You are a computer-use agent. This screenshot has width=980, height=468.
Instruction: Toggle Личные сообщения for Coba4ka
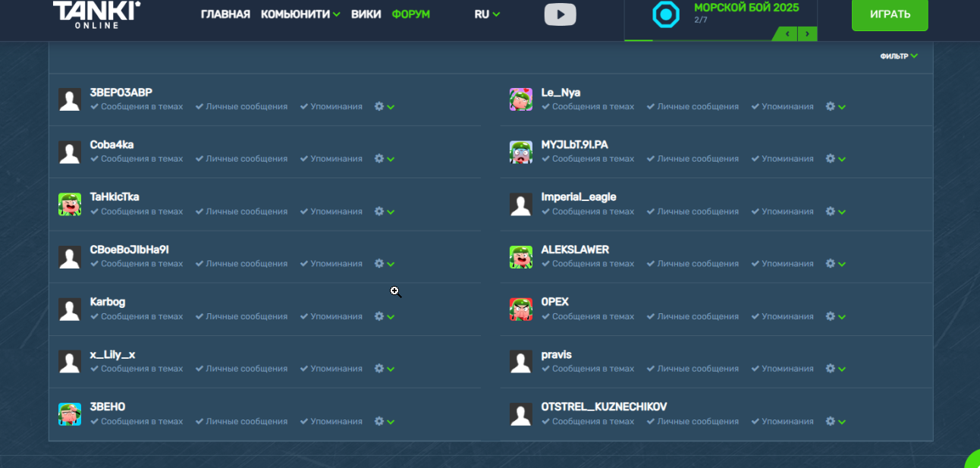click(x=242, y=159)
